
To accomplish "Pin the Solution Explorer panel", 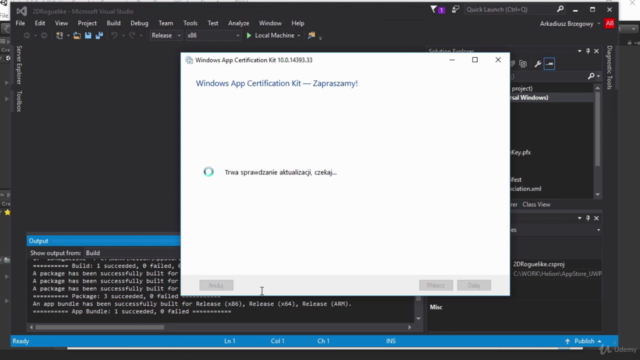I will click(x=588, y=51).
